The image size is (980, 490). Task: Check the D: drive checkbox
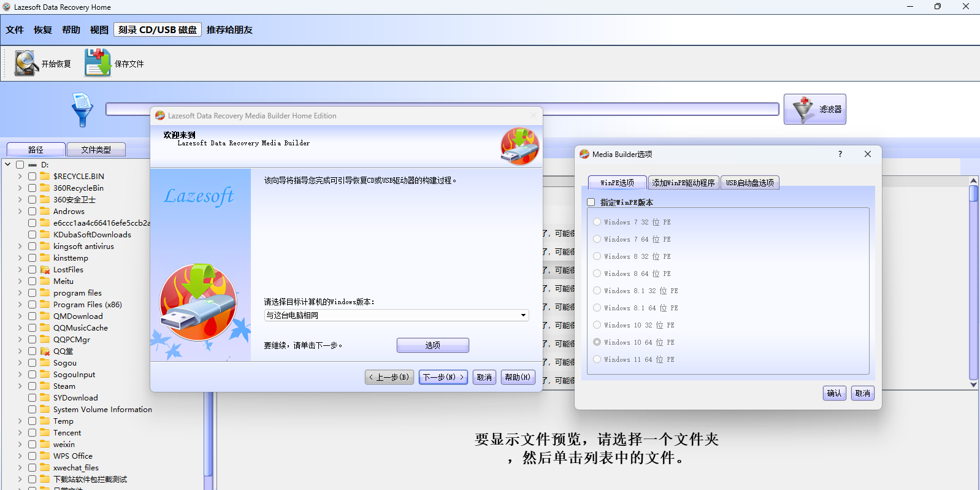tap(20, 165)
